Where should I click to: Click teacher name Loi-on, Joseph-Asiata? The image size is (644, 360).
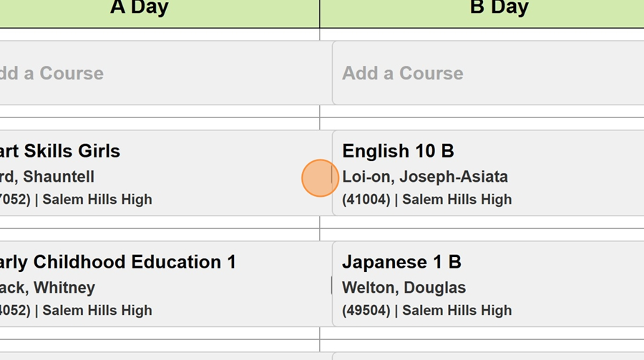(425, 177)
